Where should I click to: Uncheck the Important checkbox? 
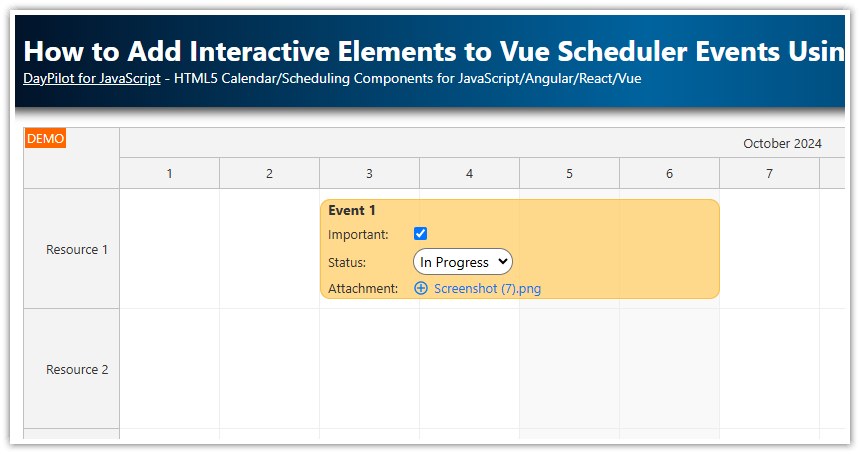[421, 234]
